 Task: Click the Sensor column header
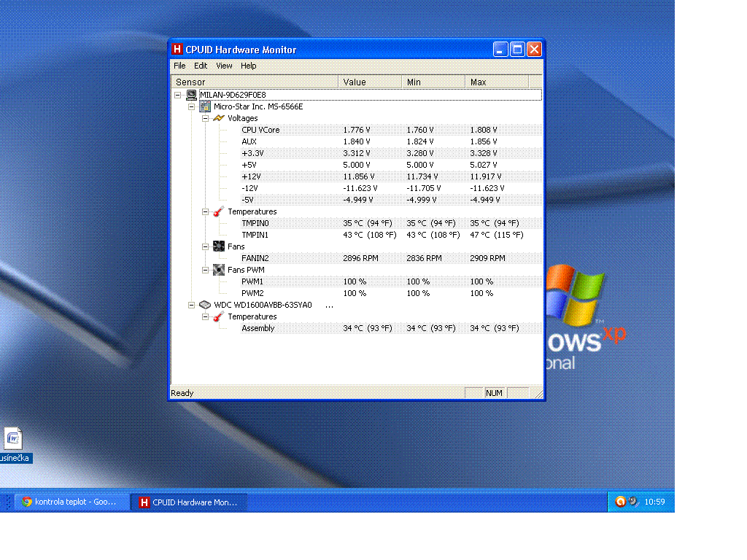coord(255,82)
